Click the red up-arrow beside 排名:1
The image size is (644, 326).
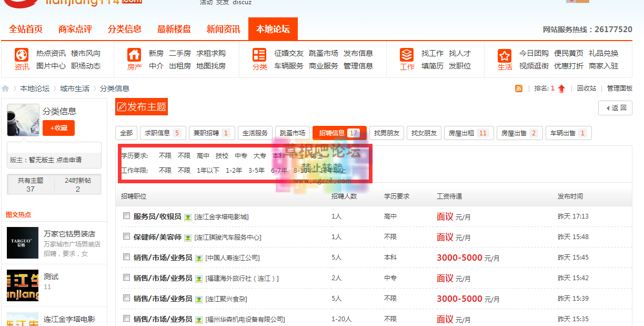click(x=561, y=88)
